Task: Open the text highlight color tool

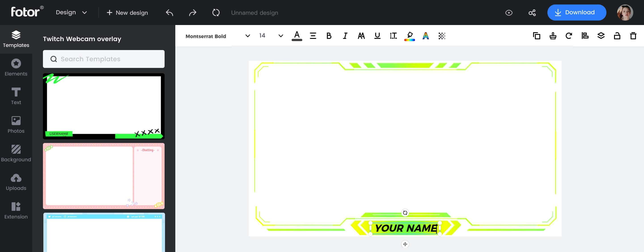Action: pyautogui.click(x=409, y=36)
